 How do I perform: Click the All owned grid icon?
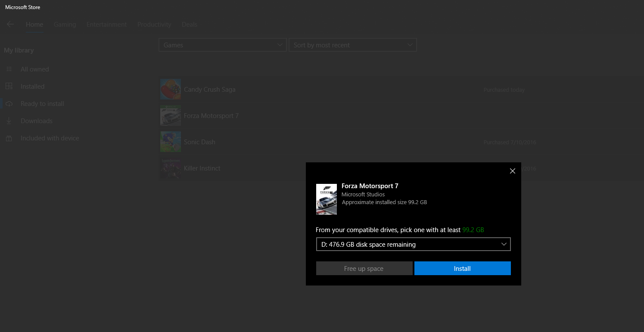click(9, 69)
